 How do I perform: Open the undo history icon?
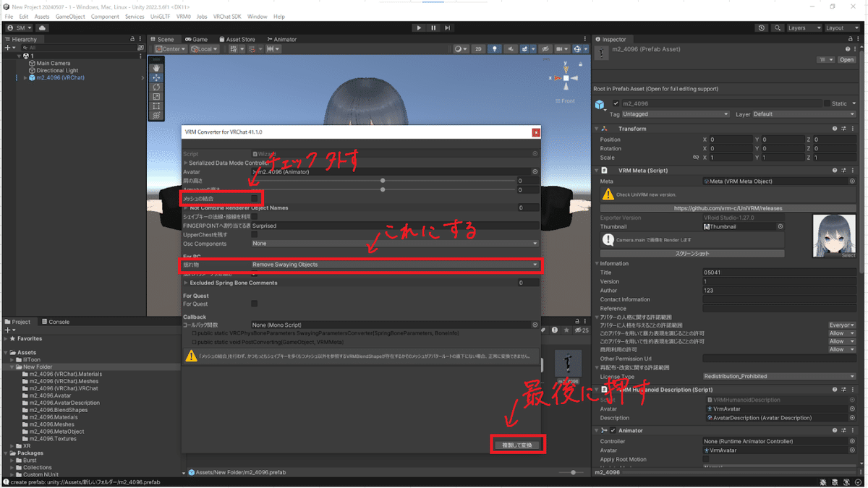click(x=762, y=27)
